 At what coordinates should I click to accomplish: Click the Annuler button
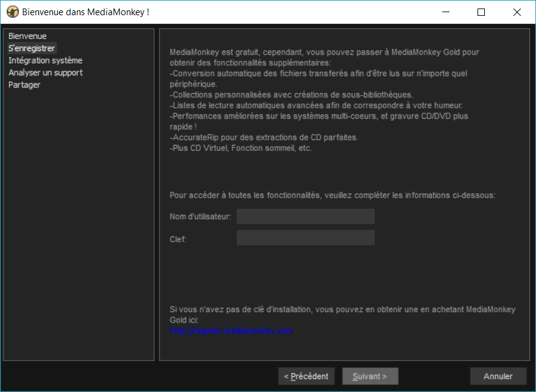tap(498, 376)
